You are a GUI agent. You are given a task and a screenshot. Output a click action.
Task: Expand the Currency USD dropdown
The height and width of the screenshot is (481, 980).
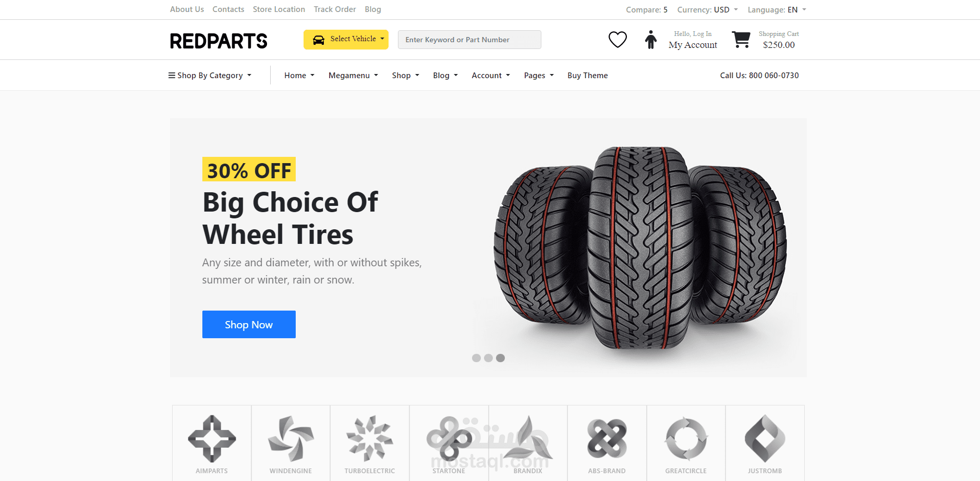pyautogui.click(x=707, y=10)
